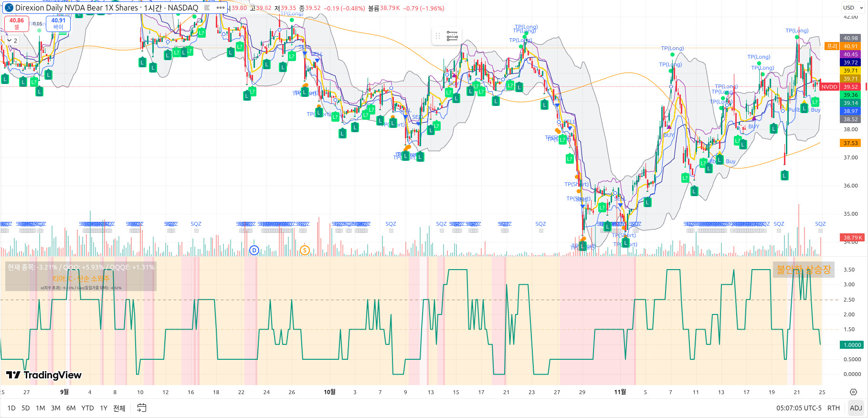This screenshot has height=418, width=868.
Task: Click the gray 38.52 price axis label
Action: pyautogui.click(x=850, y=119)
